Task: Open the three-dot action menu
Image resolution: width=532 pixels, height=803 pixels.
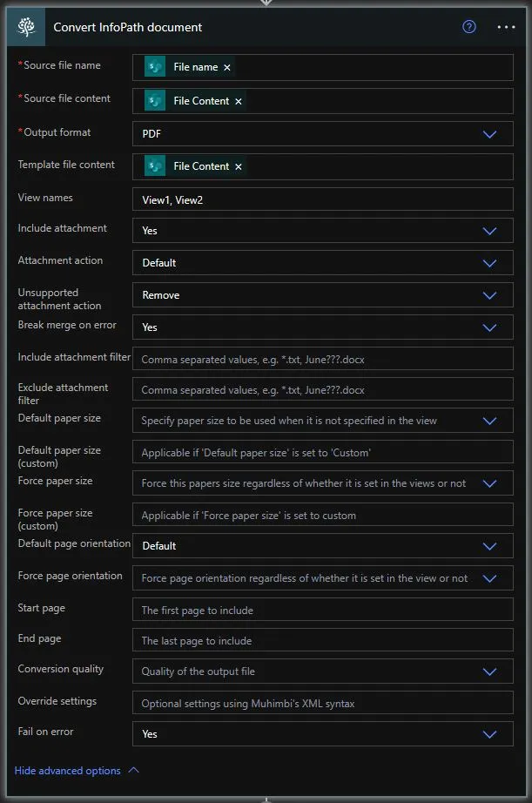Action: tap(506, 27)
